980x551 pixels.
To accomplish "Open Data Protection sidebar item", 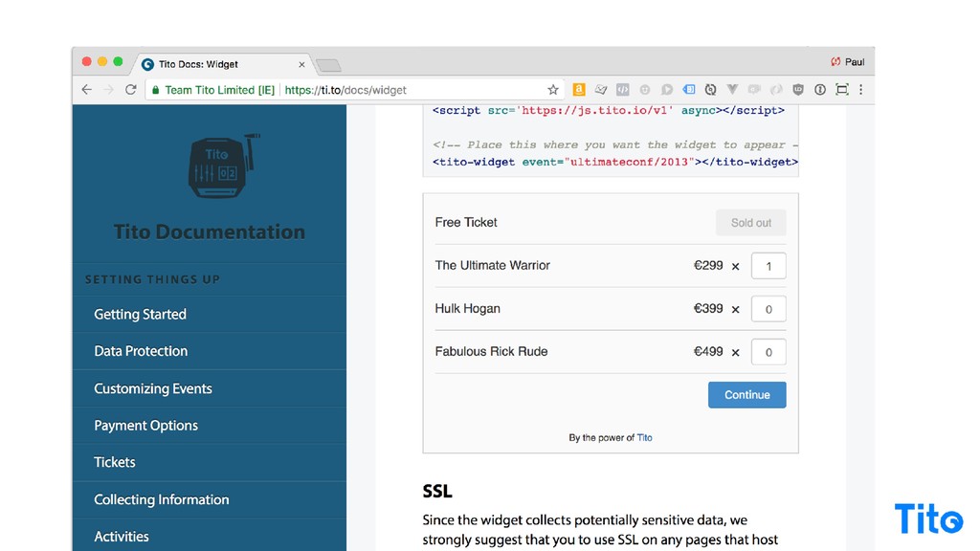I will 141,351.
